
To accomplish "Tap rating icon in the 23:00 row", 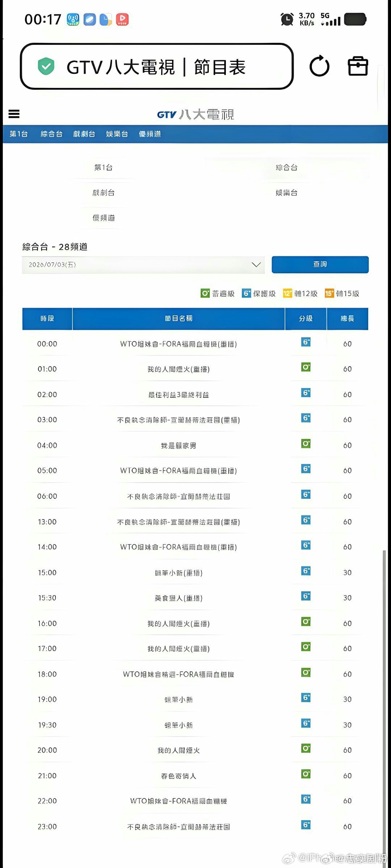I will (x=306, y=825).
